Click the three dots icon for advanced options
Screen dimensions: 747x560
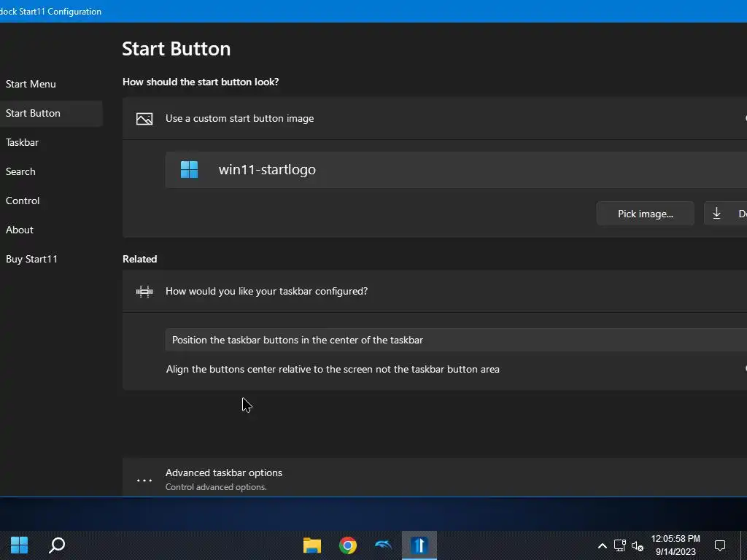click(144, 481)
